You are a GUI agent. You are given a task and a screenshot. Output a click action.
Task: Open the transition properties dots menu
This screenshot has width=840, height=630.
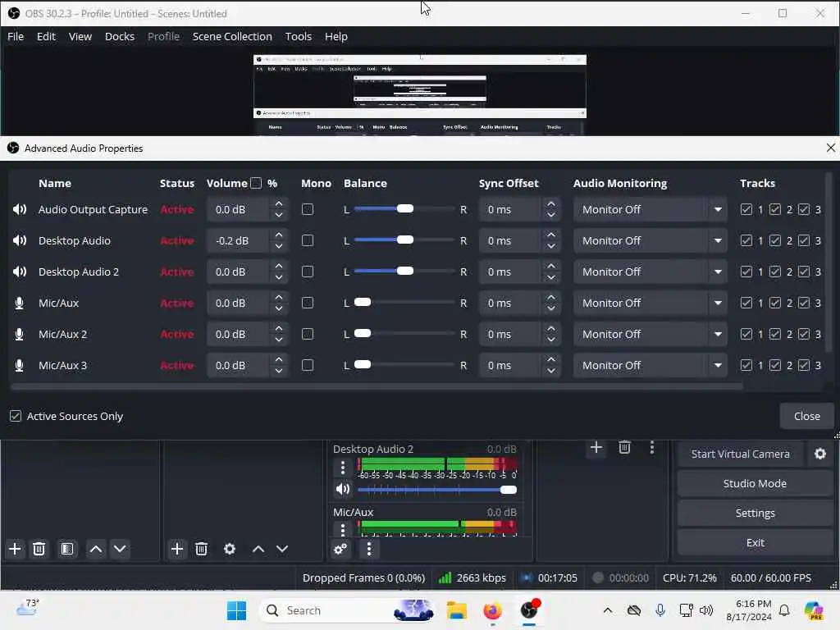coord(652,447)
